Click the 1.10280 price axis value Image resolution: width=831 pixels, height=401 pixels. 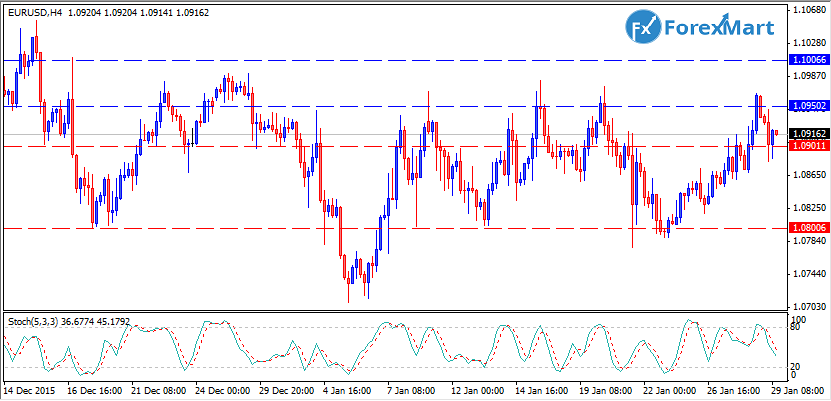pyautogui.click(x=808, y=42)
